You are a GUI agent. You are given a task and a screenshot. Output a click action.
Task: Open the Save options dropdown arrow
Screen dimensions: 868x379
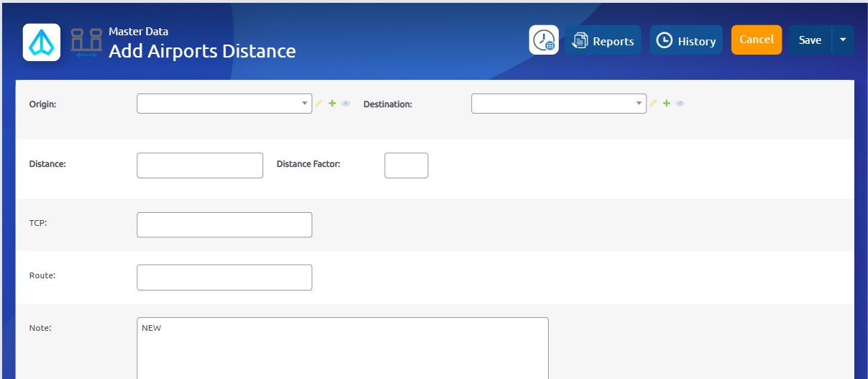click(x=843, y=40)
